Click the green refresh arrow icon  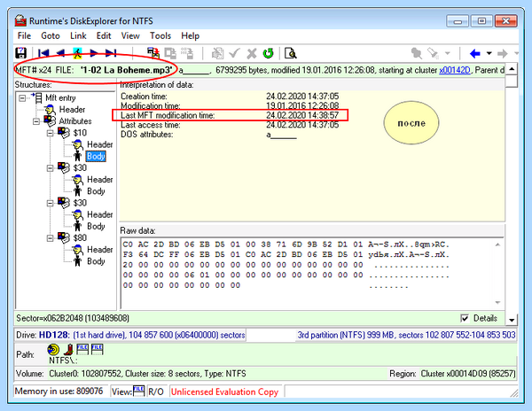click(x=268, y=53)
